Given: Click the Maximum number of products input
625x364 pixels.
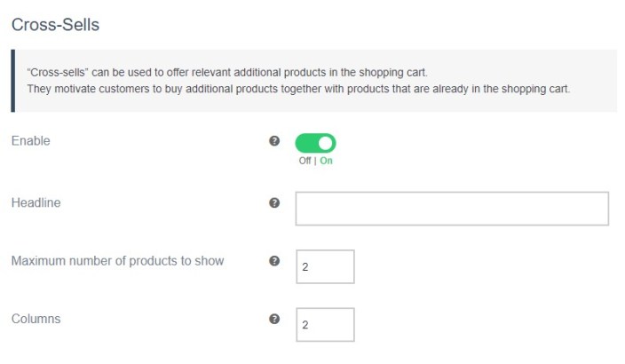Looking at the screenshot, I should coord(325,266).
